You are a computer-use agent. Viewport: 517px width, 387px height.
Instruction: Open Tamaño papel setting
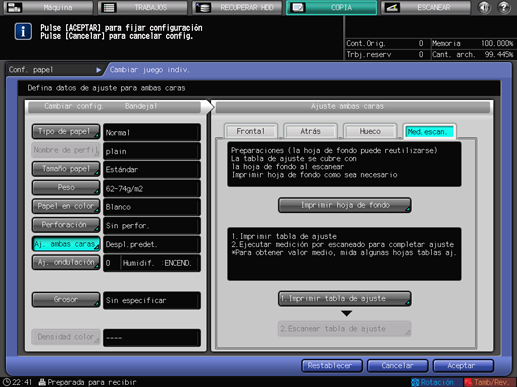[x=66, y=169]
